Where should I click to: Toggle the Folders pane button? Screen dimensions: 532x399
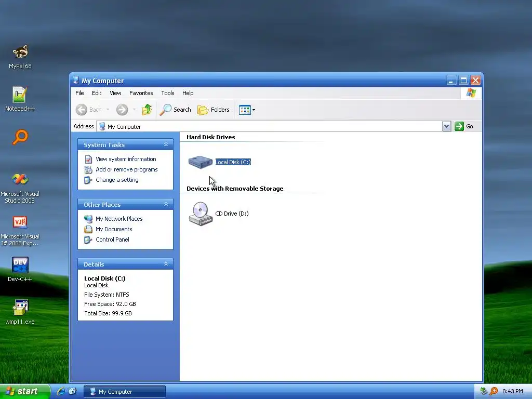(x=214, y=110)
